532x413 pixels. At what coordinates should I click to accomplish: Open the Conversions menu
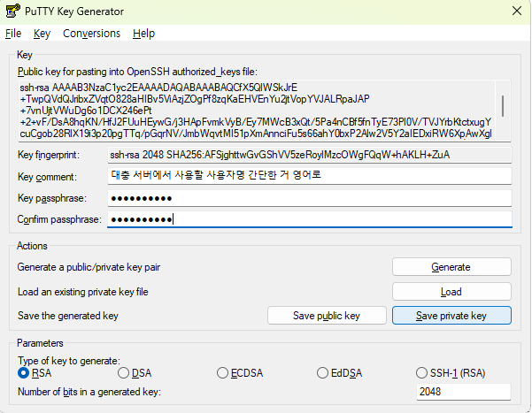coord(91,34)
